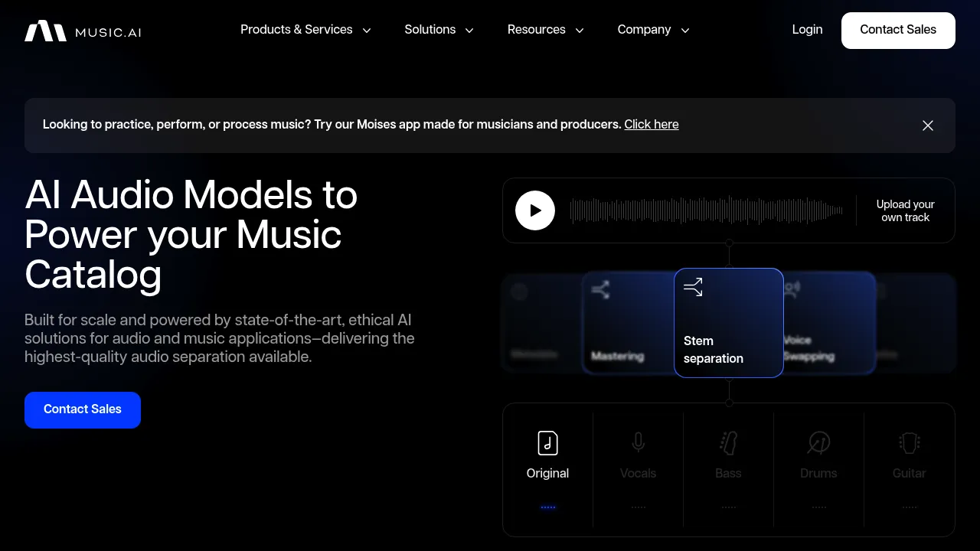This screenshot has width=980, height=551.
Task: Choose the Guitar headstock icon
Action: tap(909, 442)
